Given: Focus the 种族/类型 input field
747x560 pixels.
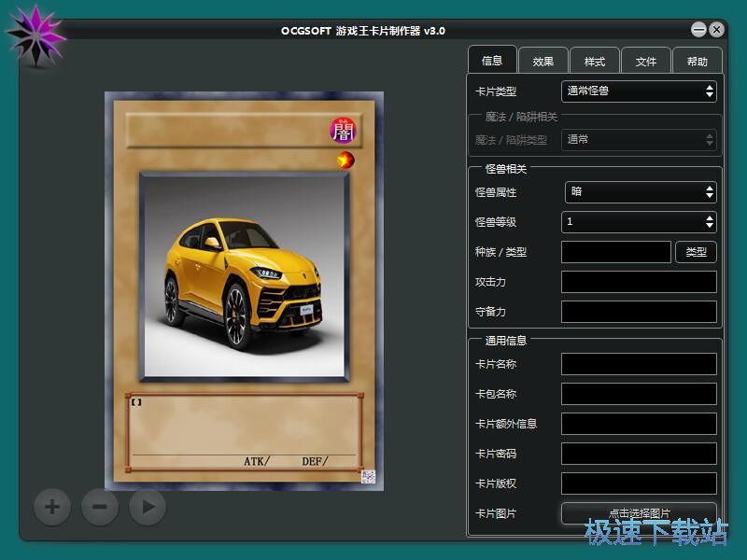Looking at the screenshot, I should point(616,252).
